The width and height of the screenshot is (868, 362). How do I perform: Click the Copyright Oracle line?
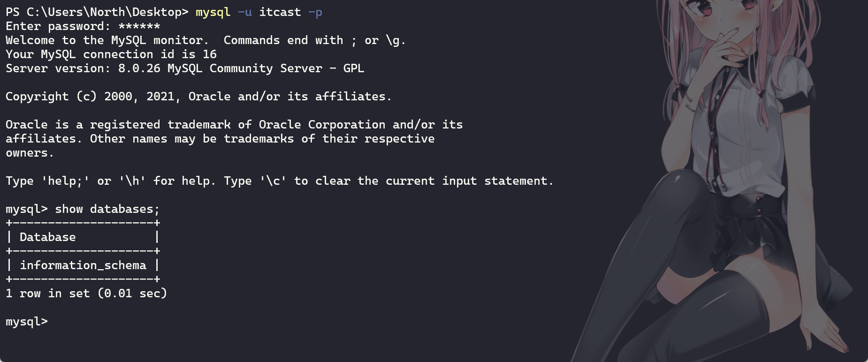pos(198,97)
